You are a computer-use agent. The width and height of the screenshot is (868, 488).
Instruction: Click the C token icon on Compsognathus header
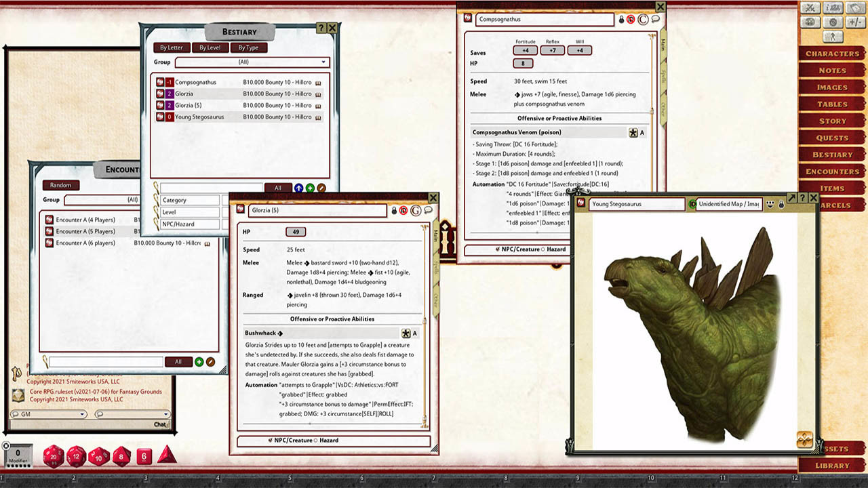coord(642,19)
